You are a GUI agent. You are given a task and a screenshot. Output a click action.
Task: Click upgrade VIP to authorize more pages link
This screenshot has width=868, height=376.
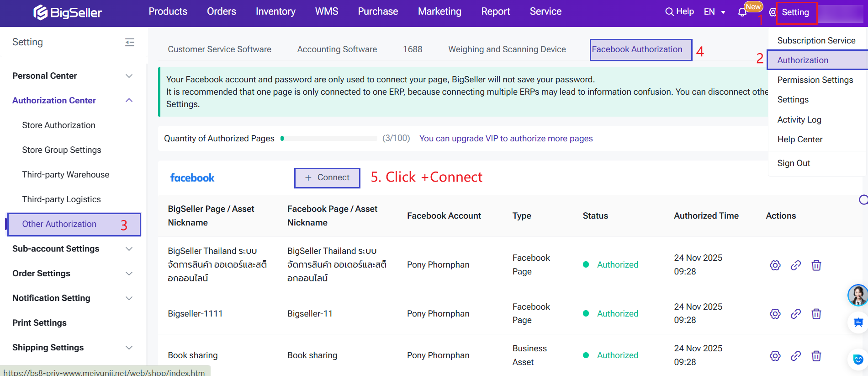(506, 139)
